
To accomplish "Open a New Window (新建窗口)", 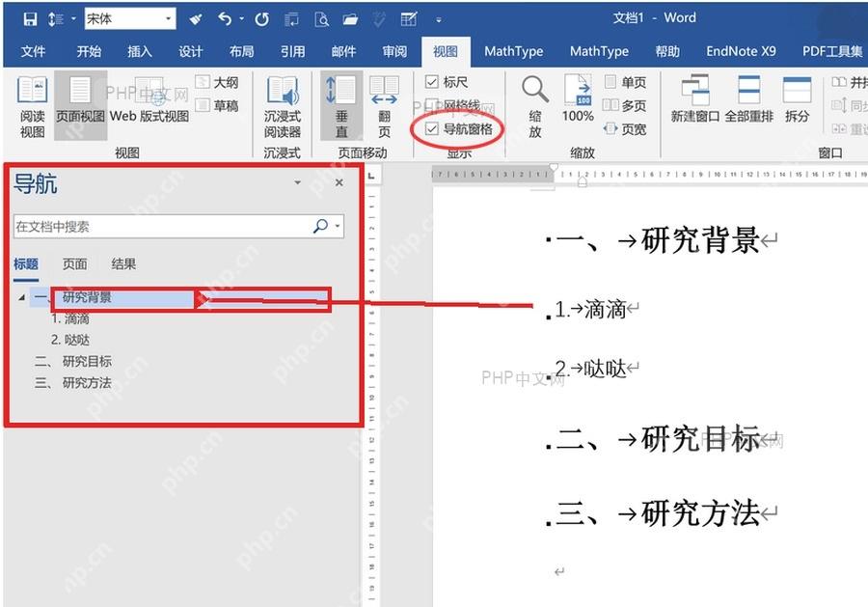I will (x=694, y=99).
